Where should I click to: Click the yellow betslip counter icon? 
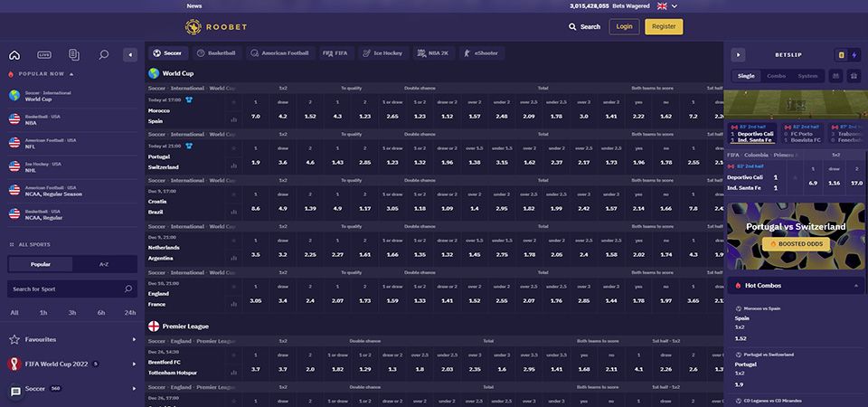coord(842,55)
